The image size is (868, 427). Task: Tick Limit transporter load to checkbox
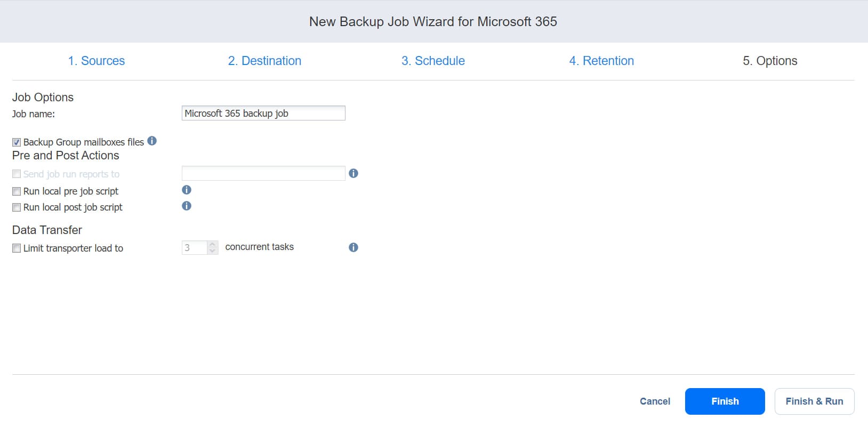(17, 248)
